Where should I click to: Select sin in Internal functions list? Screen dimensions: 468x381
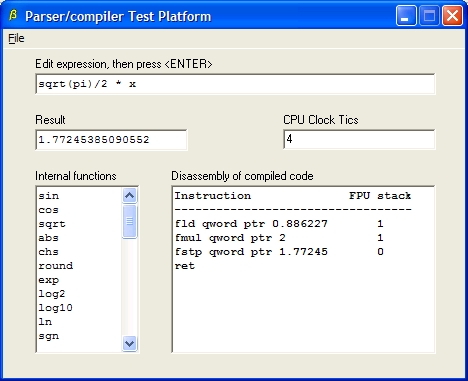(48, 196)
